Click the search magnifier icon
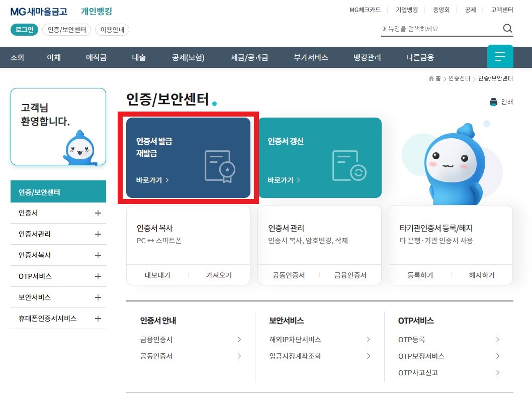 tap(508, 29)
